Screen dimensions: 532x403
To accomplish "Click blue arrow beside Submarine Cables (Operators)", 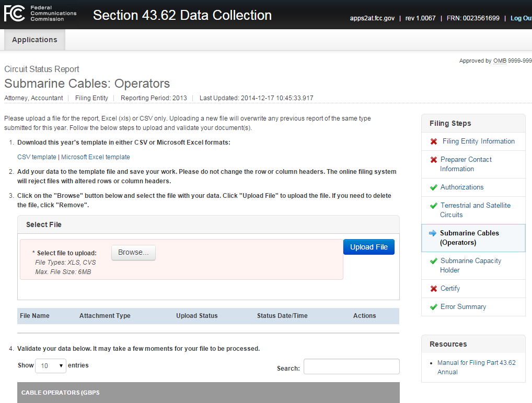I will tap(432, 233).
